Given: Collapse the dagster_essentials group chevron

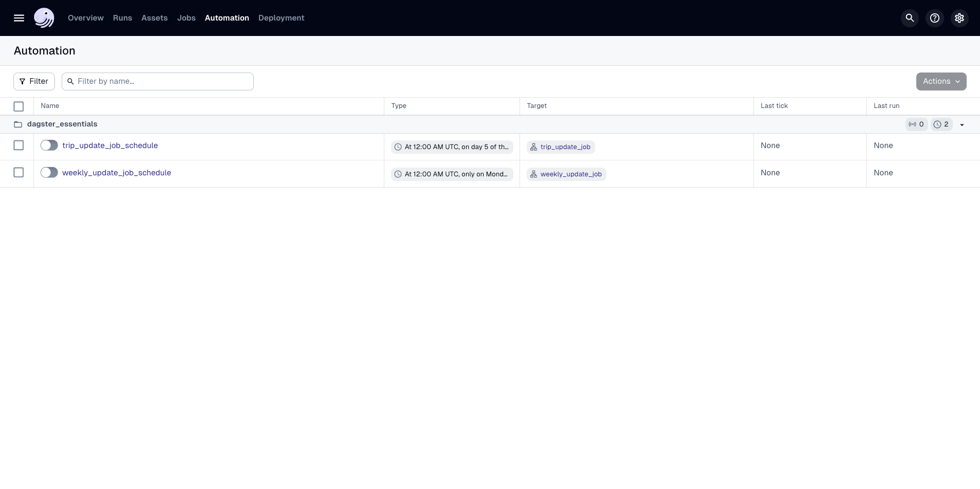Looking at the screenshot, I should tap(961, 124).
